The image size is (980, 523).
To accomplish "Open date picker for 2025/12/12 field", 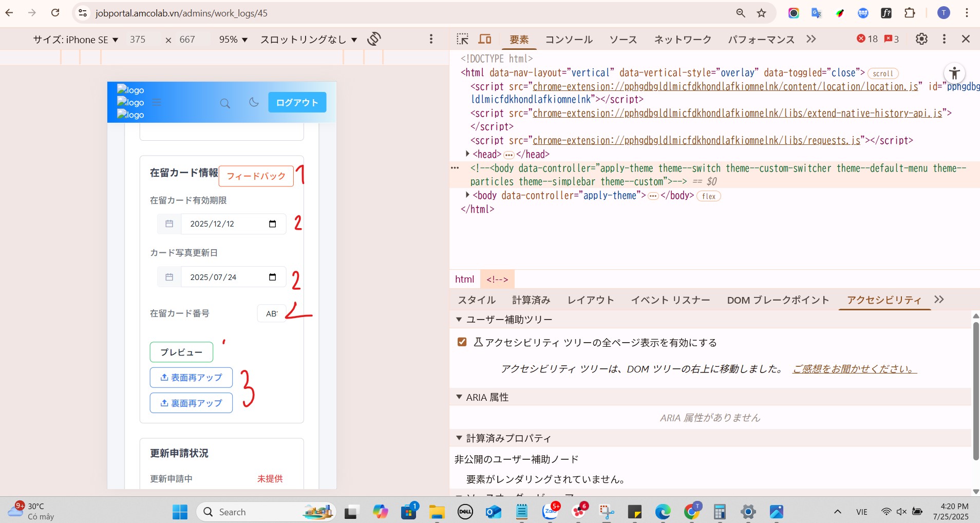I will 272,224.
